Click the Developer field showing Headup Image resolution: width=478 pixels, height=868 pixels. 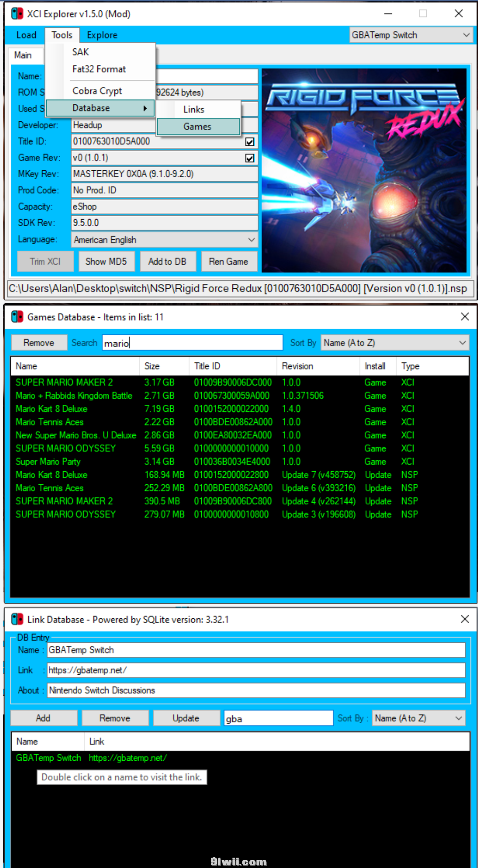coord(165,125)
